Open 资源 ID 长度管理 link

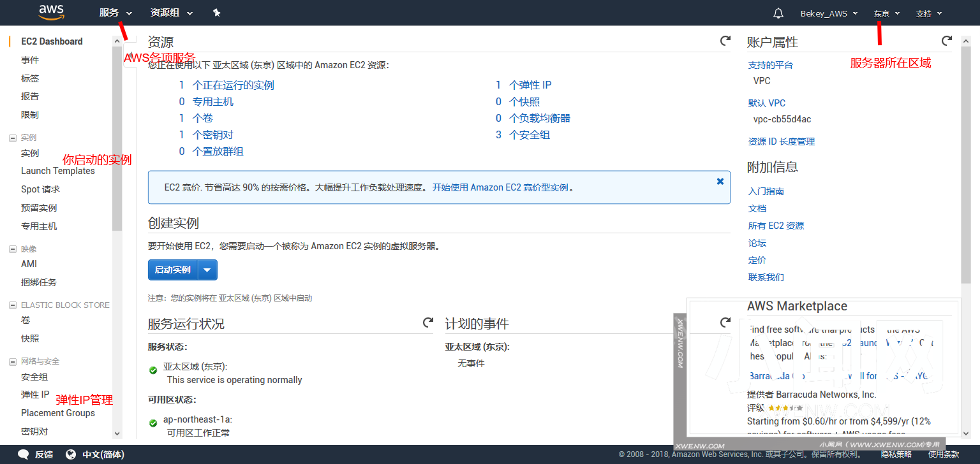[x=782, y=141]
